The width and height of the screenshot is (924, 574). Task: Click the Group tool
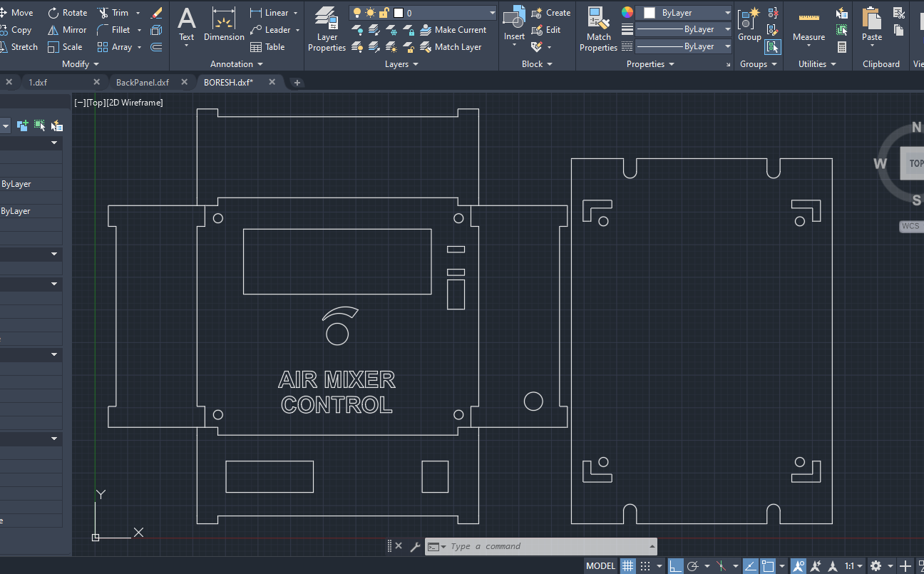[749, 26]
